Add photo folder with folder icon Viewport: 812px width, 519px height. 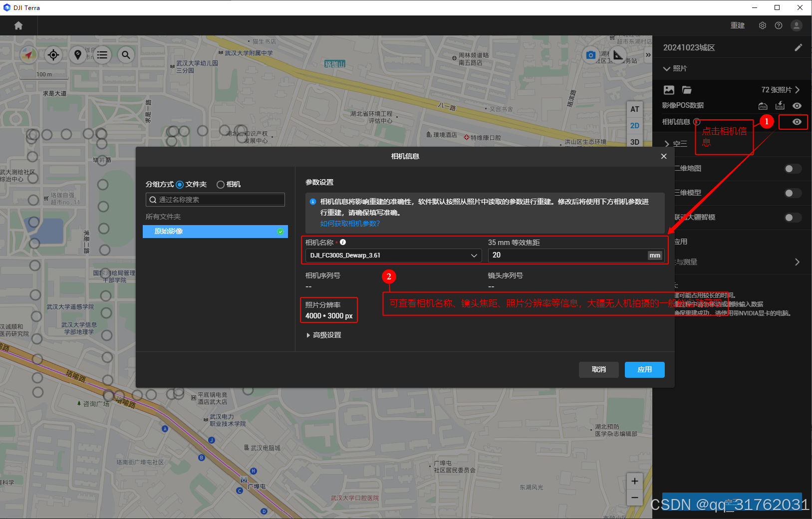point(687,90)
